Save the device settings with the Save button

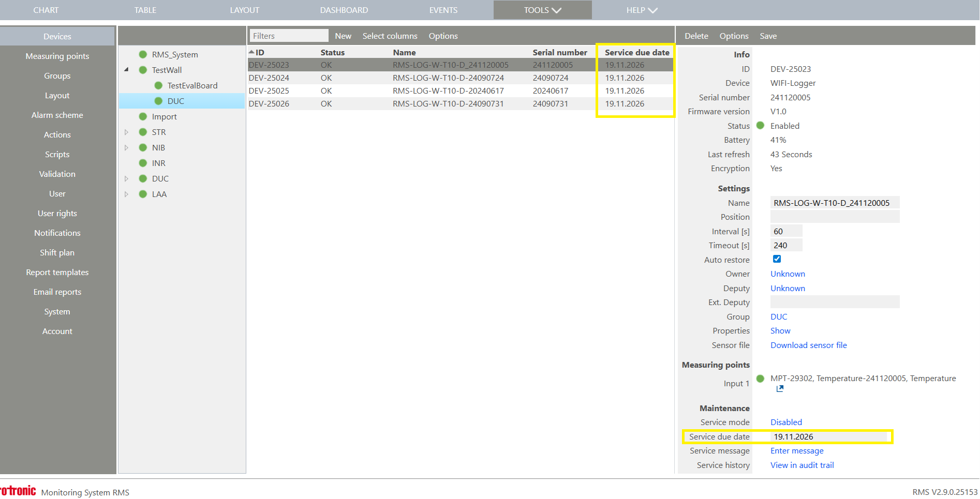click(x=768, y=36)
